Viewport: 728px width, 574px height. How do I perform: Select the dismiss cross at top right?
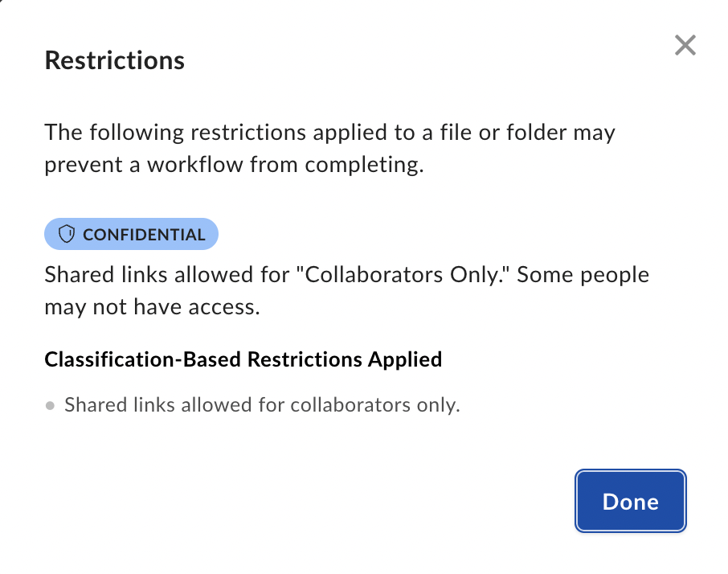click(x=685, y=46)
